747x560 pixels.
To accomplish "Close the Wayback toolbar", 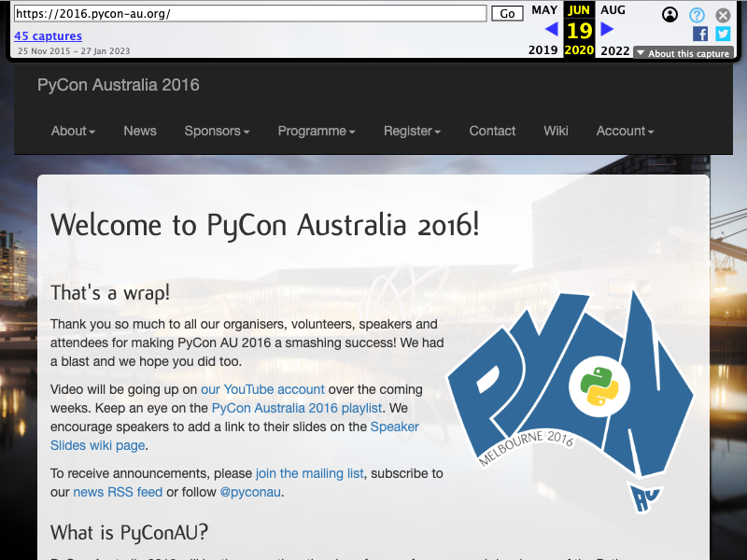I will [x=723, y=15].
